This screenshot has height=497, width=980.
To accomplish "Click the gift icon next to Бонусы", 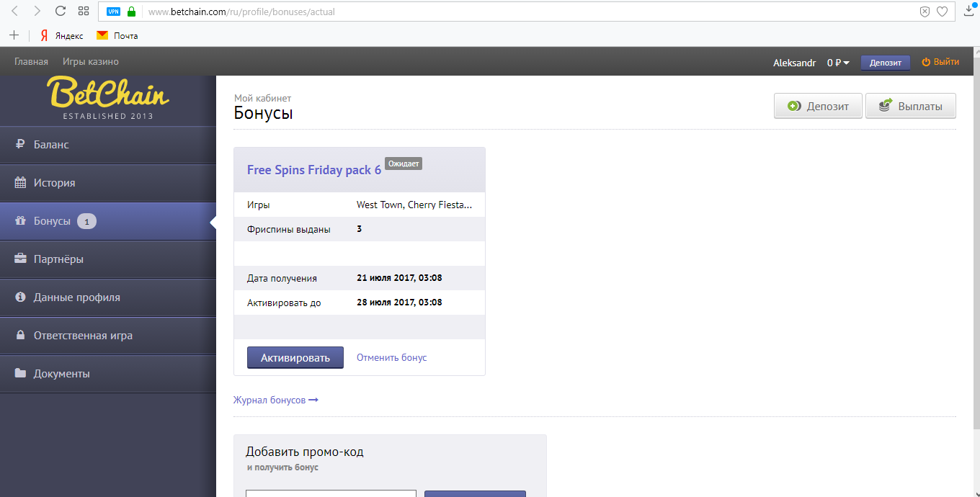I will pyautogui.click(x=20, y=221).
